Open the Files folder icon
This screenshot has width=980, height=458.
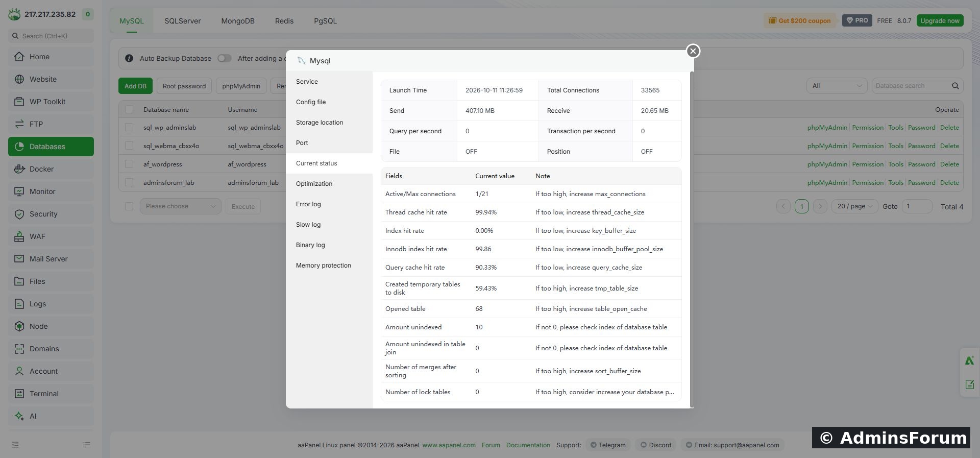click(19, 281)
